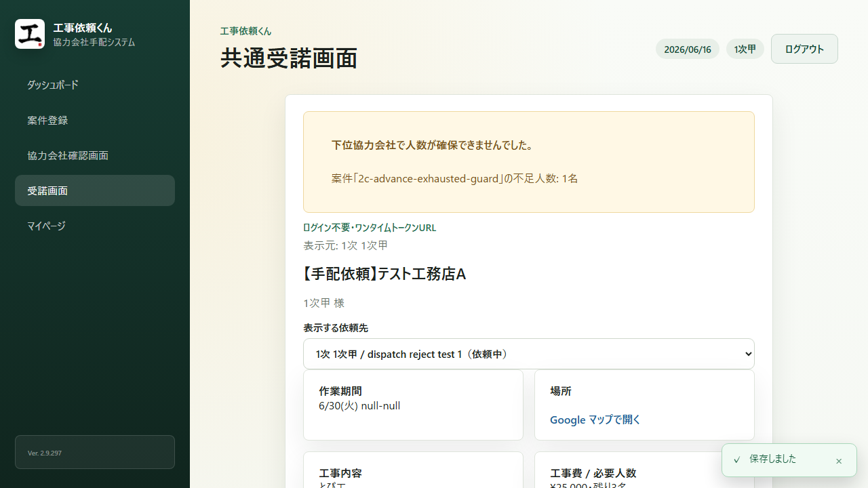Screen dimensions: 868x488
Task: Open 協力会社確認画面 from the sidebar
Action: click(95, 155)
